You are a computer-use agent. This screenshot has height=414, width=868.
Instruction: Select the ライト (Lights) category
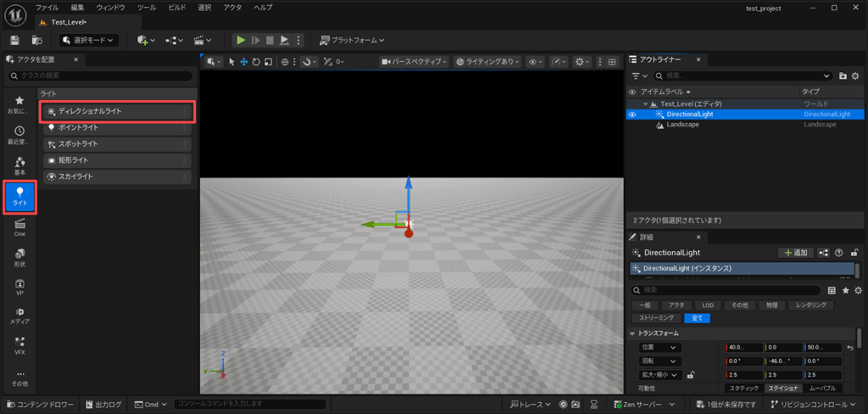pos(19,196)
